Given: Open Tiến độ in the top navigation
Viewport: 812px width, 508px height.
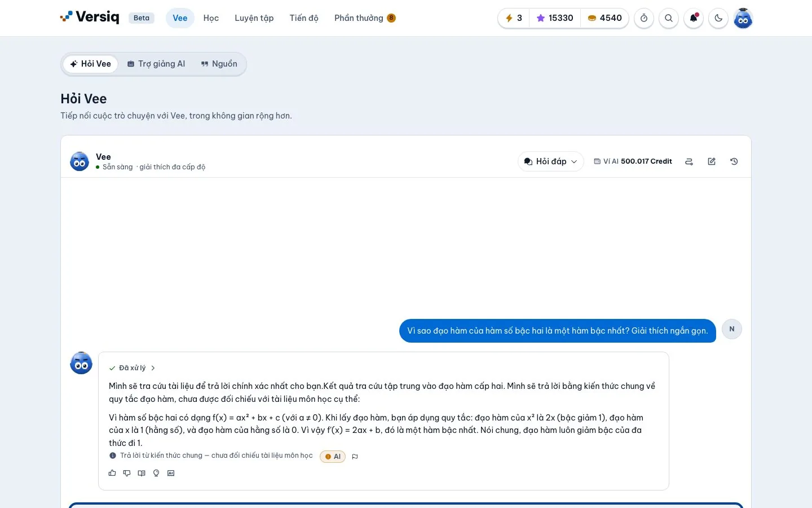Looking at the screenshot, I should point(304,18).
